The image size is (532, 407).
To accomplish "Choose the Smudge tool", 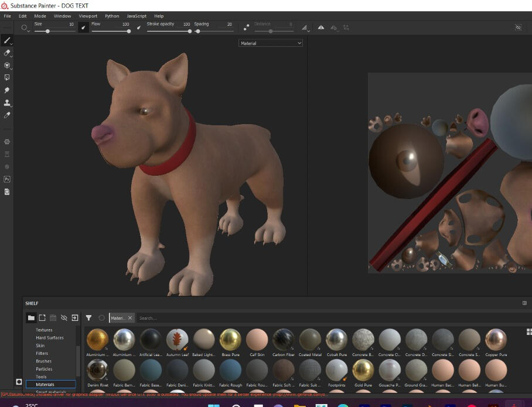I will coord(7,90).
